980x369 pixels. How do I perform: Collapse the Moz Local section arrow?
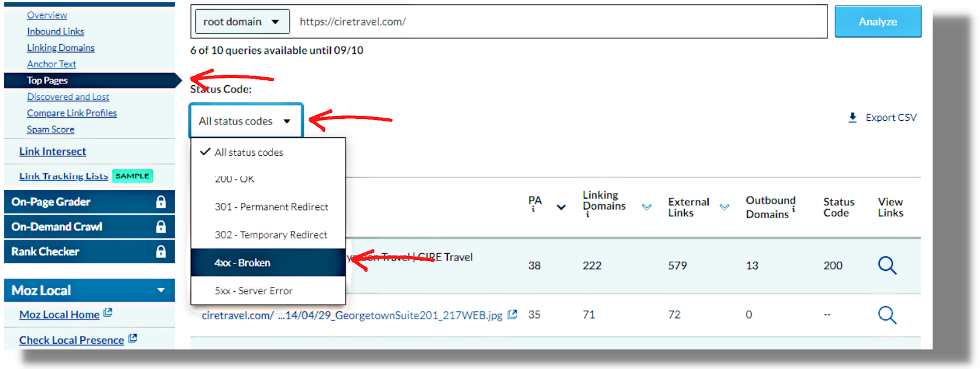point(161,290)
